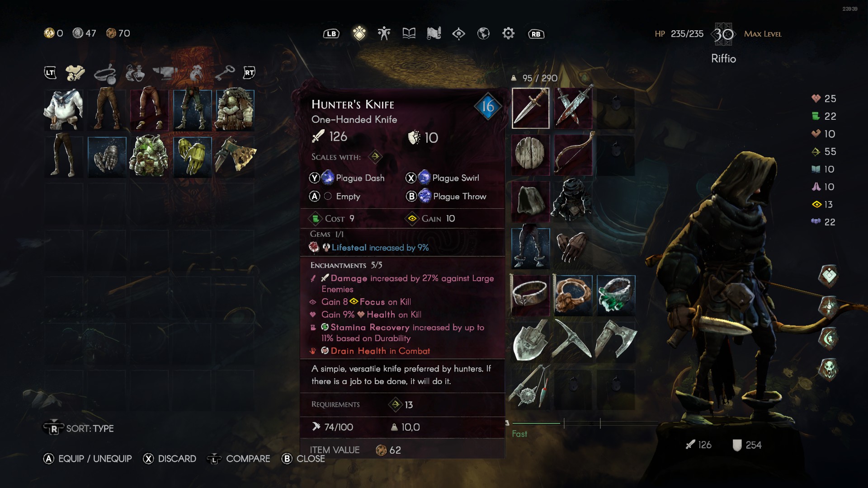The image size is (868, 488).
Task: Select the equipped bow slot
Action: 573,155
